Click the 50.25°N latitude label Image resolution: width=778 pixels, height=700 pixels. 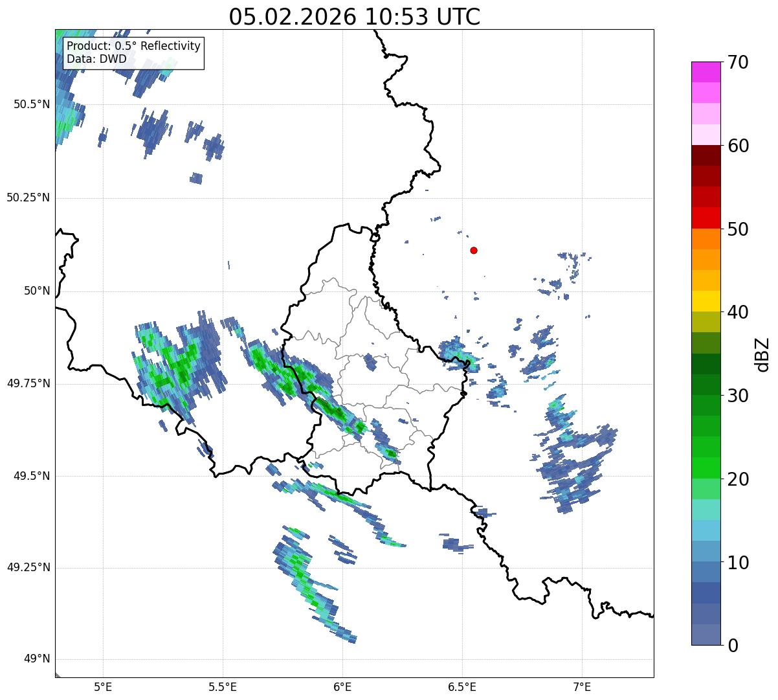click(x=28, y=198)
